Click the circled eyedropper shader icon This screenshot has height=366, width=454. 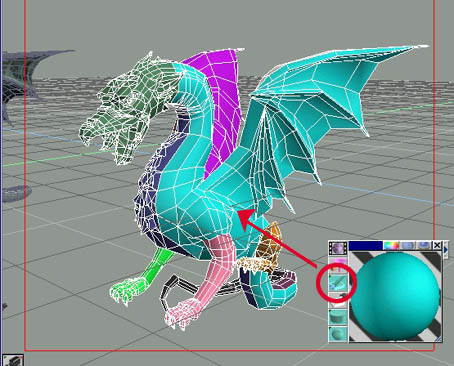pyautogui.click(x=338, y=283)
